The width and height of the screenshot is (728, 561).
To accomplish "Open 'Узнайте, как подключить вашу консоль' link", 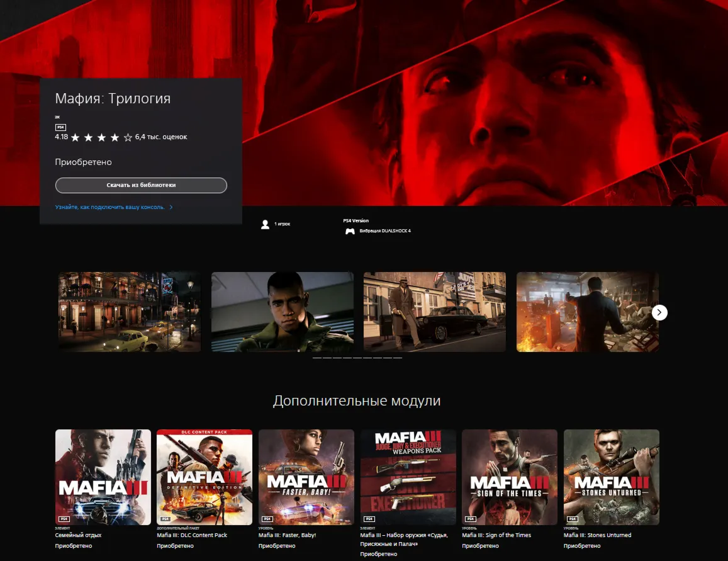I will point(110,207).
